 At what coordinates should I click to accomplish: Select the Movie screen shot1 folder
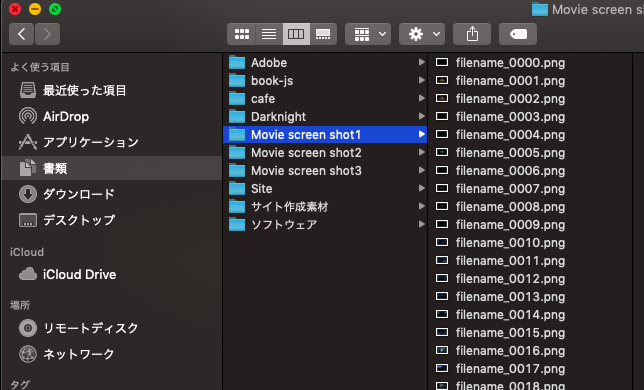(325, 135)
